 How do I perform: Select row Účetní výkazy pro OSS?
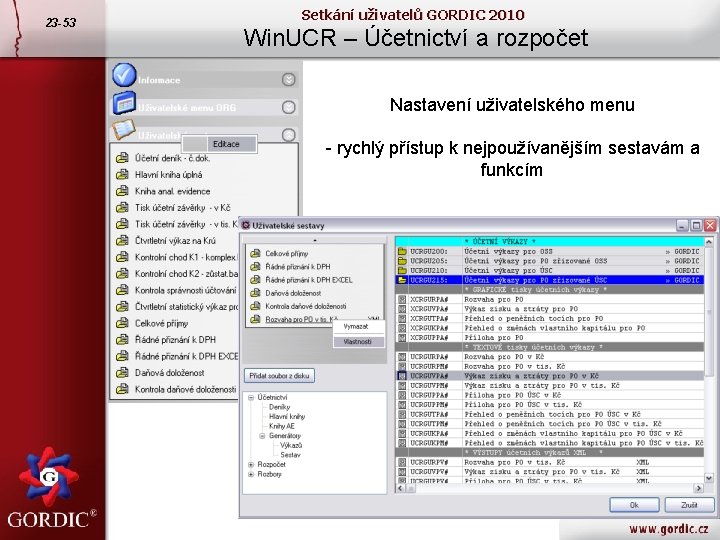(x=550, y=251)
